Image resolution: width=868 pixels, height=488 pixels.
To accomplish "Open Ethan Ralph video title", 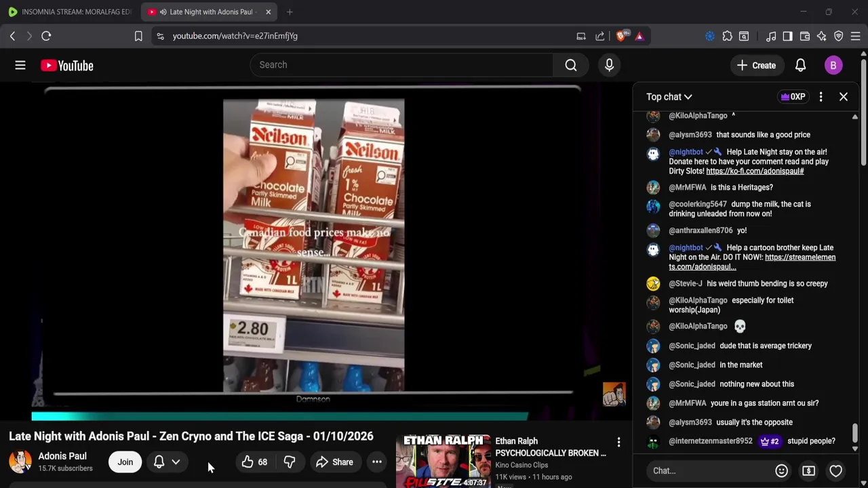I will (550, 447).
